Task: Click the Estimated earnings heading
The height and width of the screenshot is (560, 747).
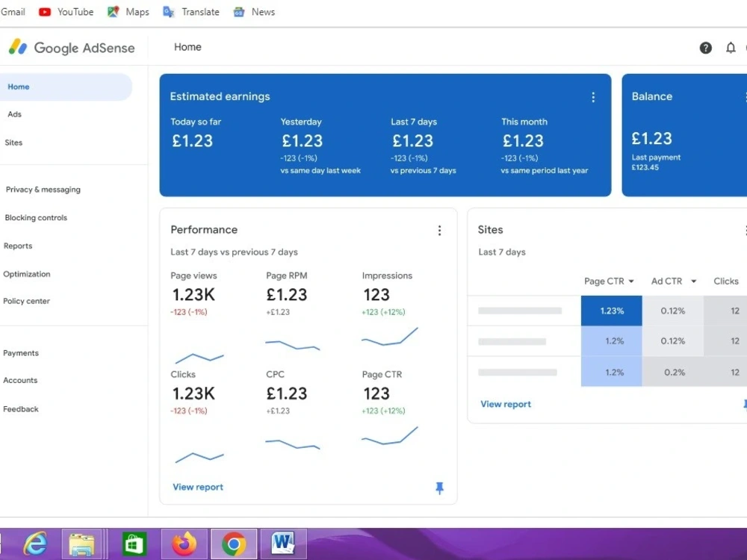Action: tap(220, 96)
